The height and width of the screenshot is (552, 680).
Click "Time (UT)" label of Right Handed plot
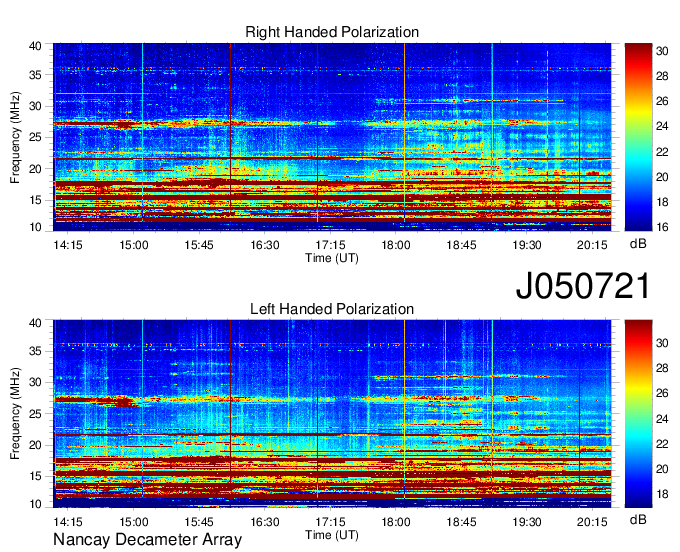(332, 258)
